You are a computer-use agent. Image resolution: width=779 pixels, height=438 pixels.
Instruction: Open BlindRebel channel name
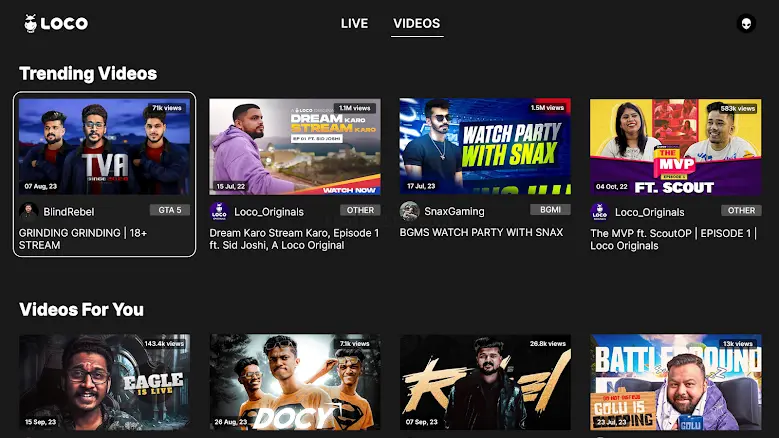(69, 212)
